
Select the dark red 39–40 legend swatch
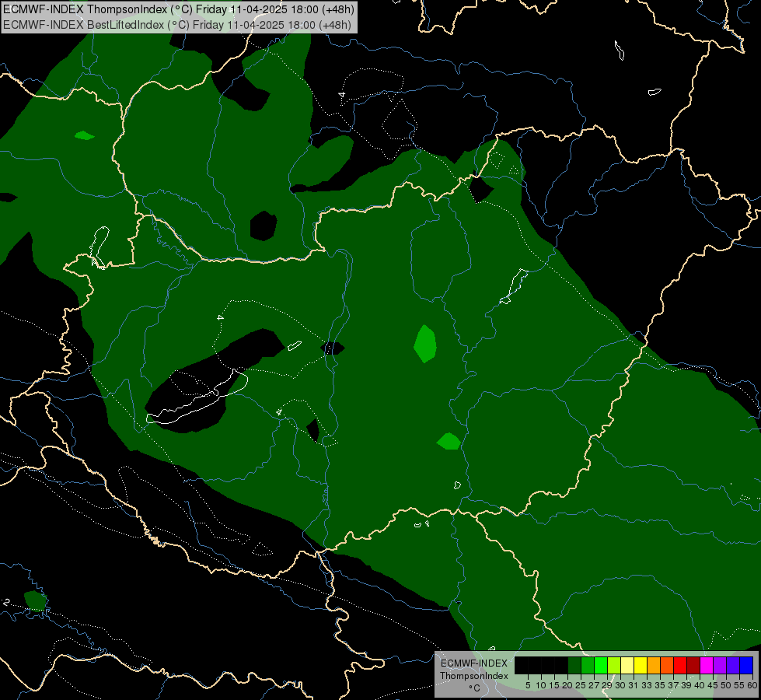[693, 666]
